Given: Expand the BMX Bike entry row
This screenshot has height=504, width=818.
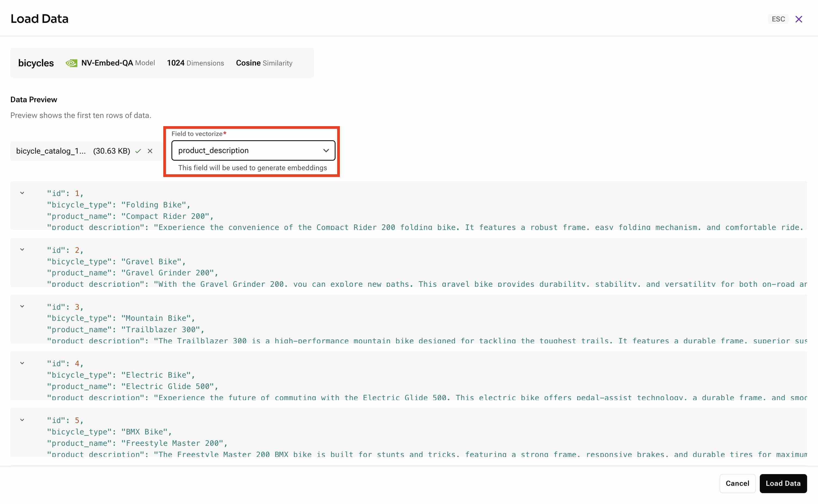Looking at the screenshot, I should pos(21,419).
